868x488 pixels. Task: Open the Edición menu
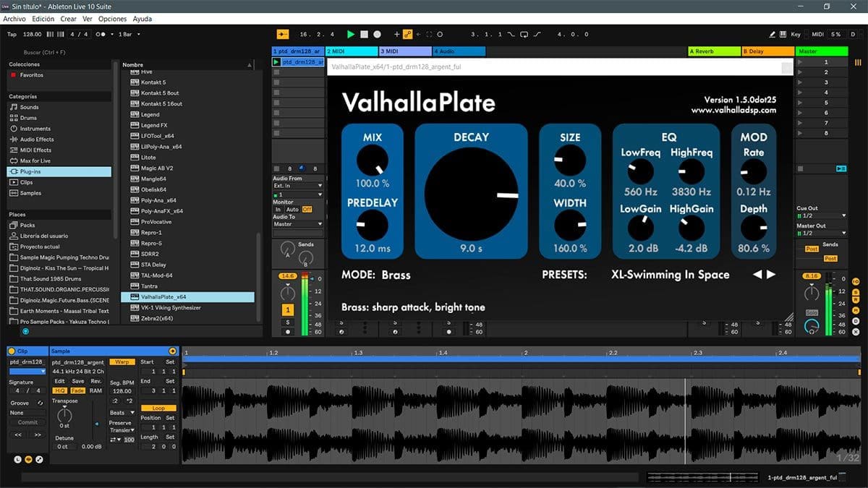coord(43,19)
